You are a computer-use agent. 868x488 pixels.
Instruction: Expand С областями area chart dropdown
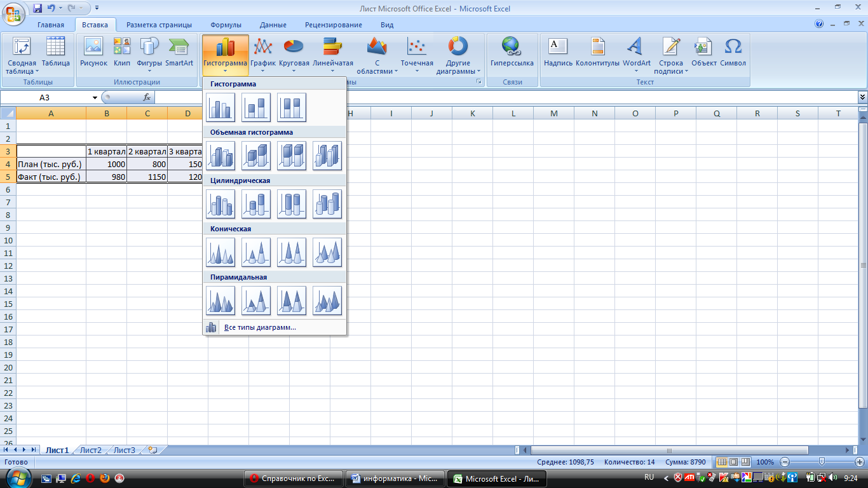click(377, 56)
